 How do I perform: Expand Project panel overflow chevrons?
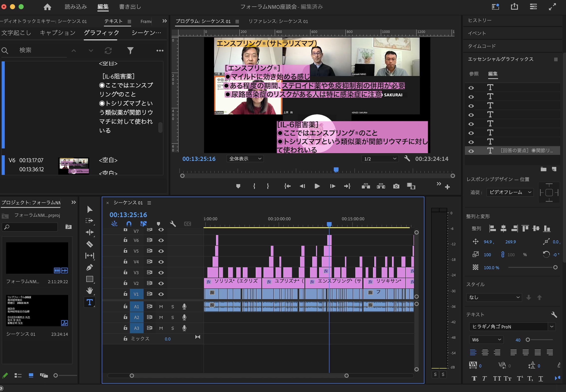[x=73, y=202]
